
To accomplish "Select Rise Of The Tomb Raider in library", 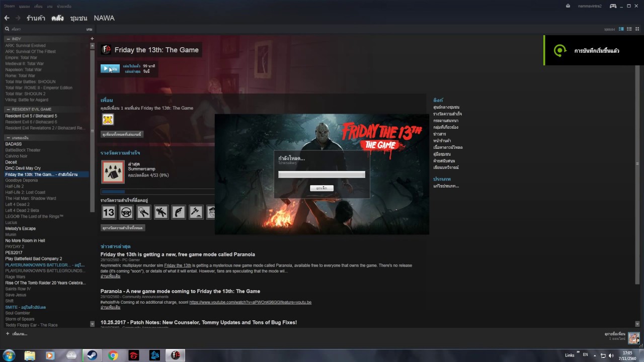I will 45,283.
